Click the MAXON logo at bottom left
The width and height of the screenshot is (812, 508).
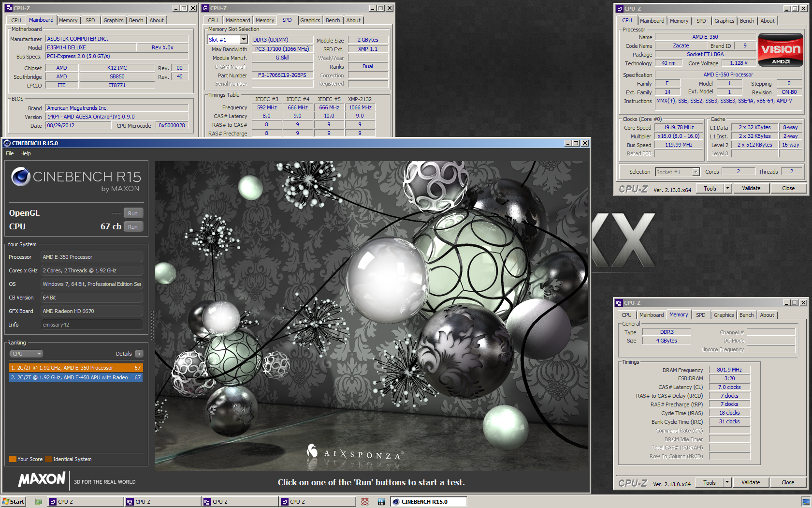coord(42,479)
